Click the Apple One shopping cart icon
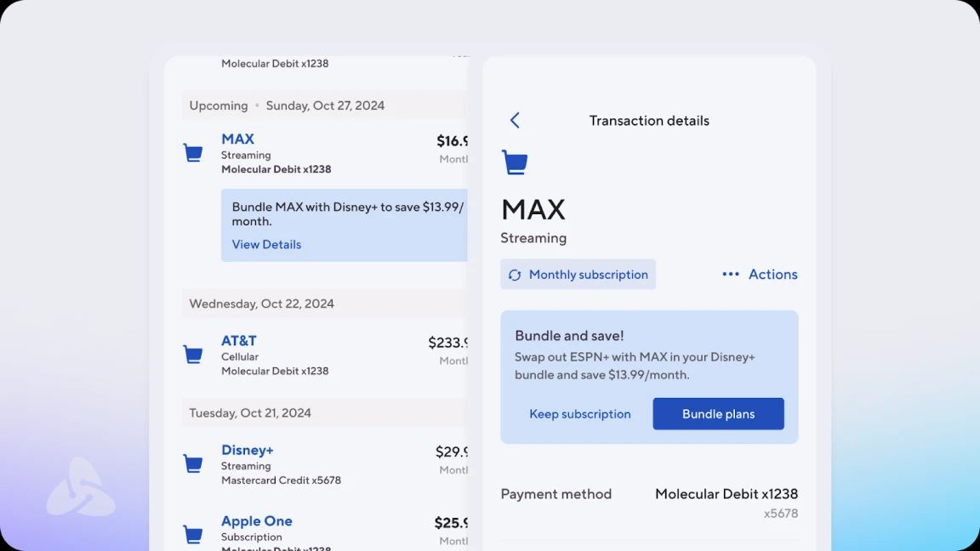 193,534
